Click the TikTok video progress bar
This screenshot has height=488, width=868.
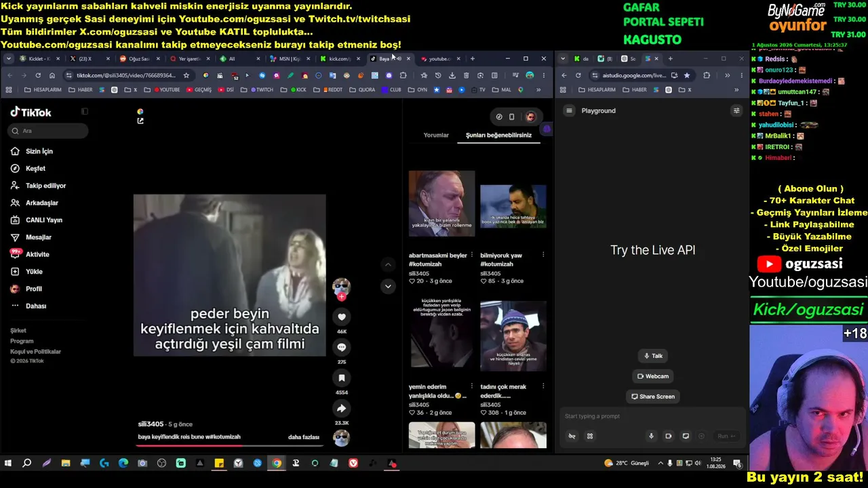click(229, 446)
